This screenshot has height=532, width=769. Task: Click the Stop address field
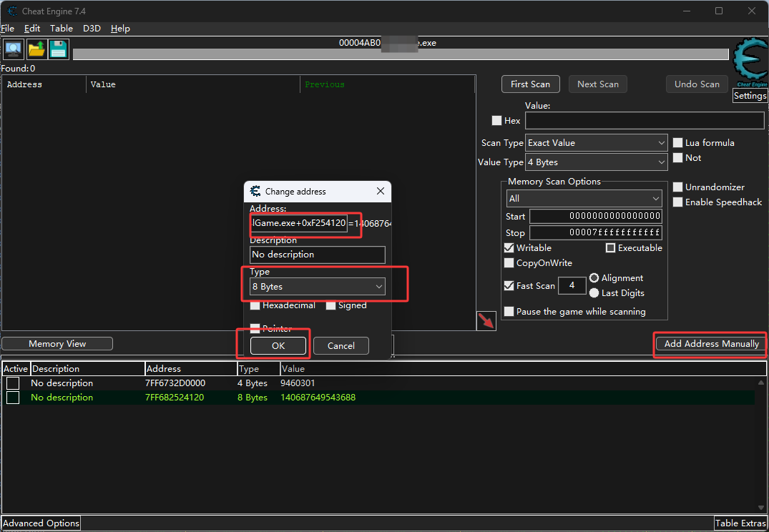coord(595,232)
